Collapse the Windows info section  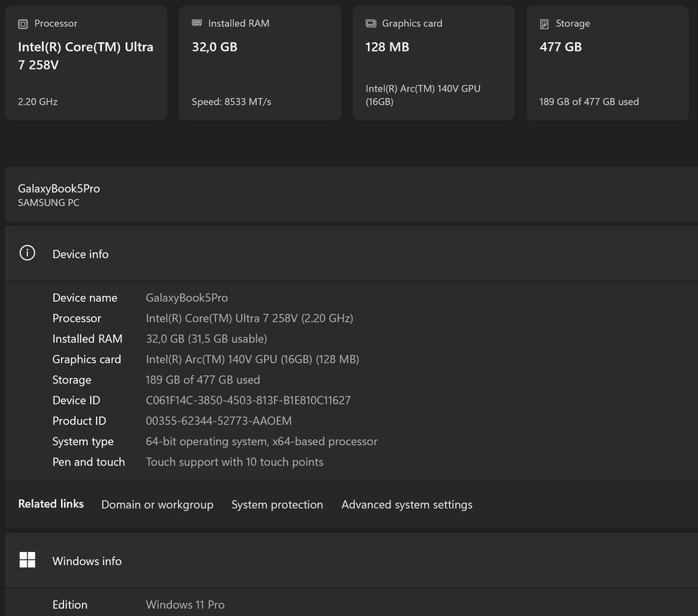point(351,560)
